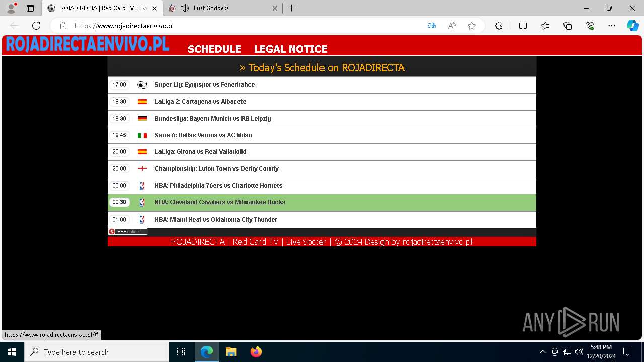Screen dimensions: 644x362
Task: Click the 19:45 time badge
Action: click(119, 135)
